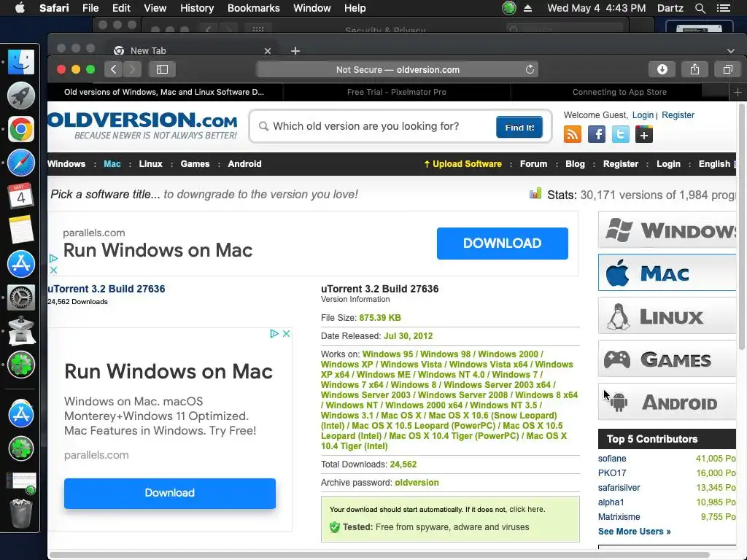The image size is (747, 560).
Task: Click the RSS feed orange icon
Action: (572, 135)
